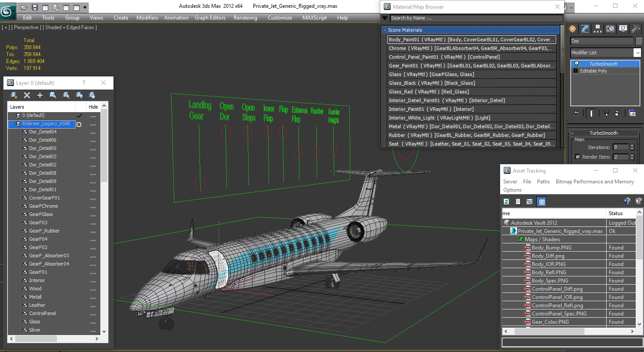
Task: Collapse the TurboSmooth rollout
Action: (573, 133)
